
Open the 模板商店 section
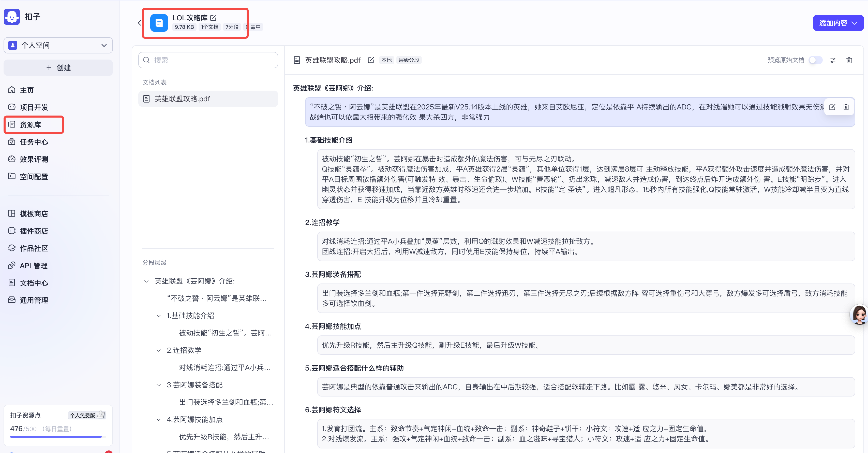pyautogui.click(x=33, y=213)
